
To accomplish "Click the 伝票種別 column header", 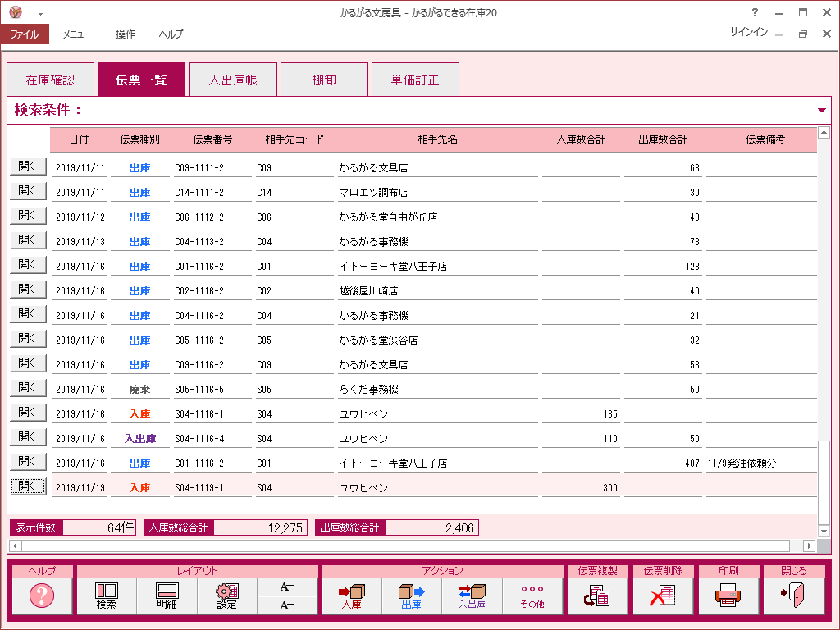I will [139, 139].
